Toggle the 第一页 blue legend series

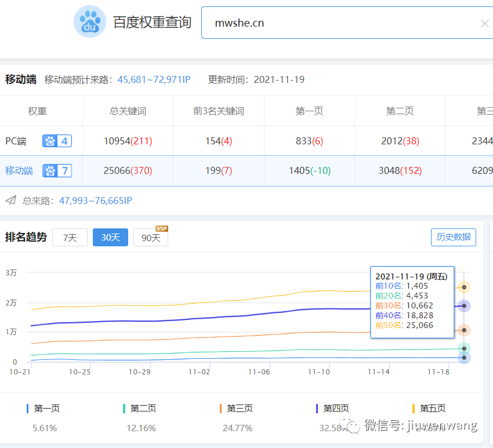point(43,409)
